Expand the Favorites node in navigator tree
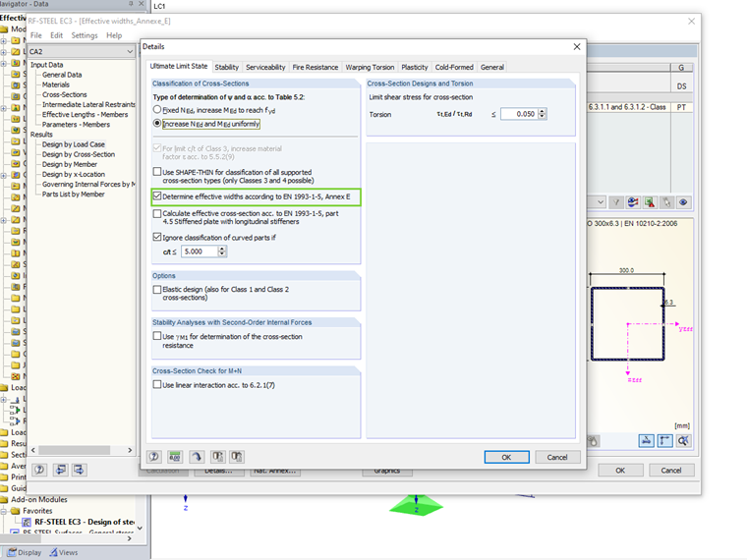This screenshot has width=747, height=560. (x=4, y=511)
